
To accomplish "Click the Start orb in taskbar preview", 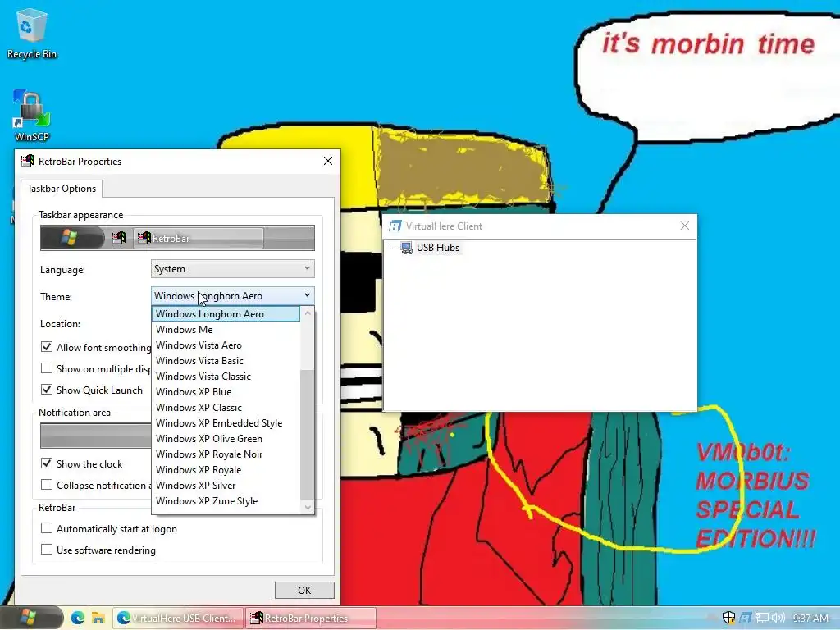I will tap(72, 238).
